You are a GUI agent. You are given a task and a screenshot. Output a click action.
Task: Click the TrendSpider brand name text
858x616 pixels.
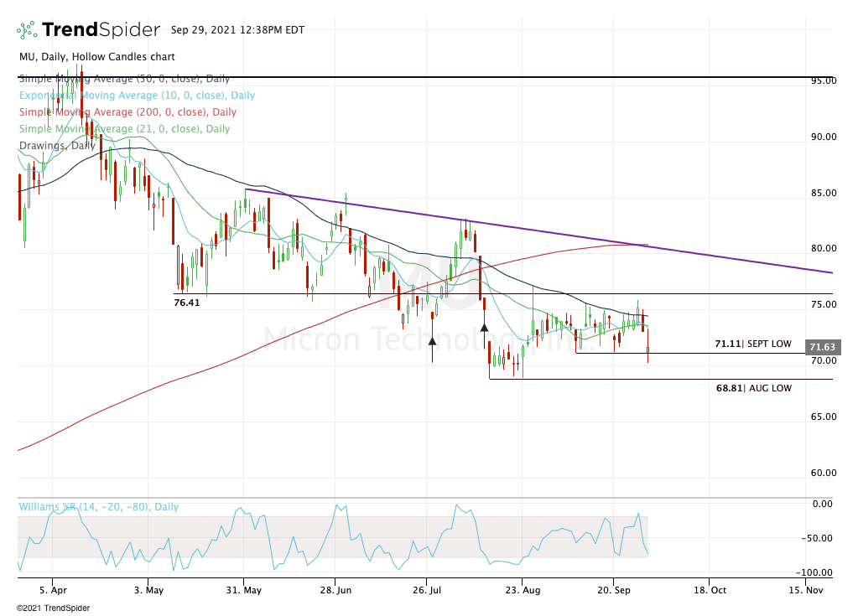pos(101,29)
